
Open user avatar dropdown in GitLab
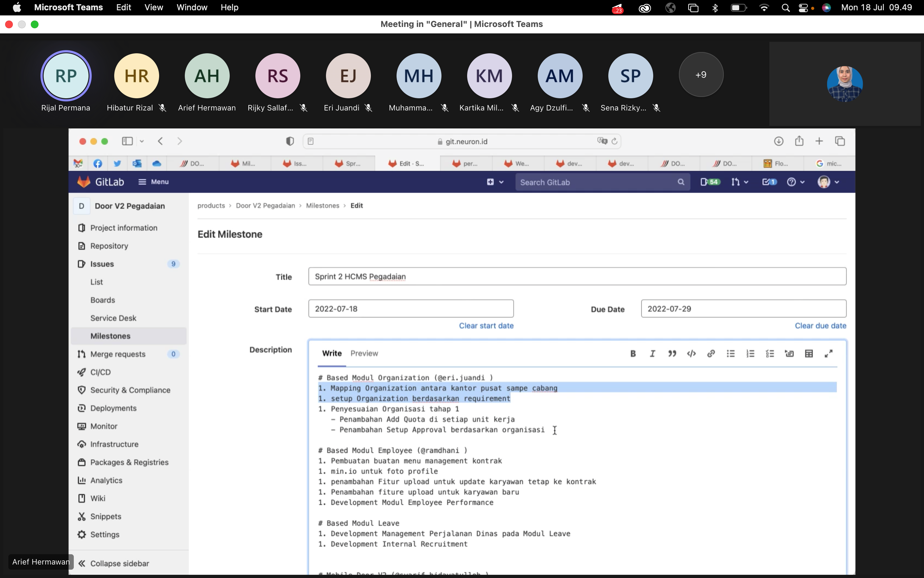[x=828, y=182]
